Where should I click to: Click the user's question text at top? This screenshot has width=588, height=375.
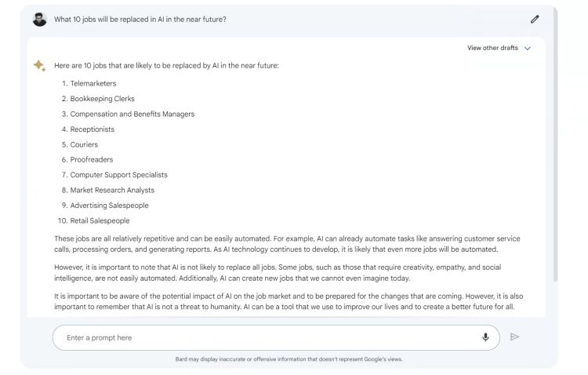pos(140,20)
